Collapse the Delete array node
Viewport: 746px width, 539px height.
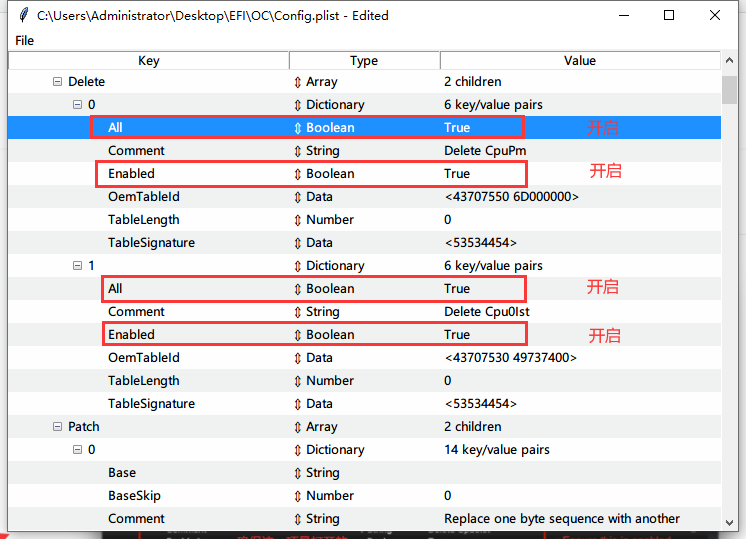pos(58,82)
